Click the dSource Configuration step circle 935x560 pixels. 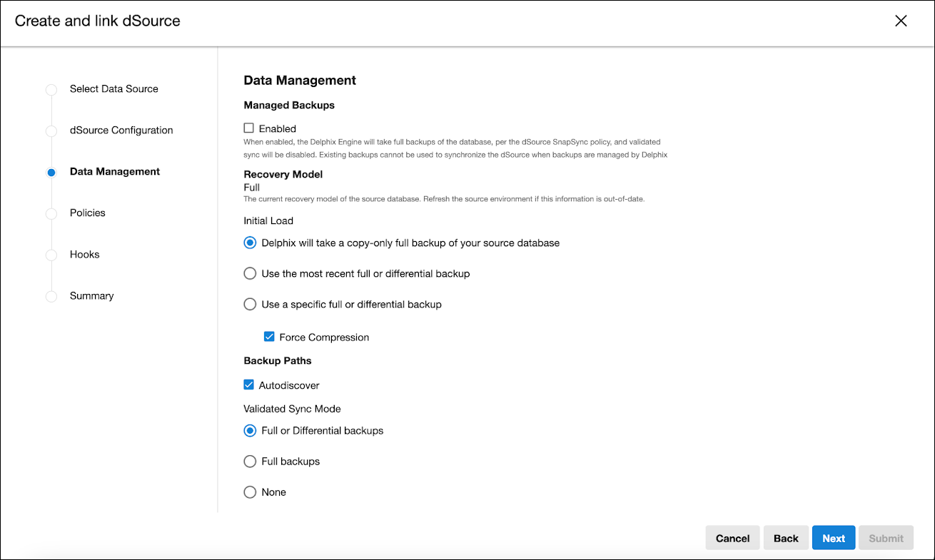[x=51, y=131]
